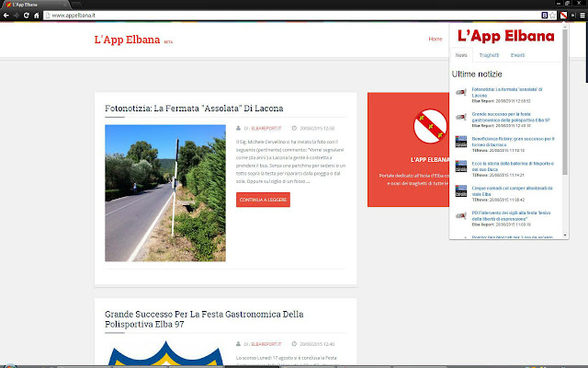Click the blue B extension icon in the address bar
The image size is (588, 368).
point(545,16)
